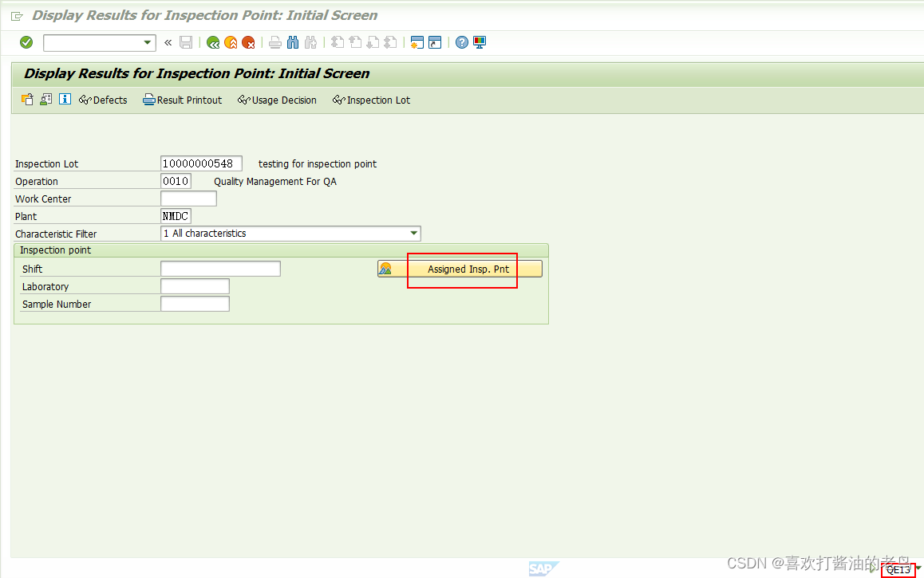The height and width of the screenshot is (578, 924).
Task: Expand the Characteristic Filter dropdown
Action: tap(414, 234)
